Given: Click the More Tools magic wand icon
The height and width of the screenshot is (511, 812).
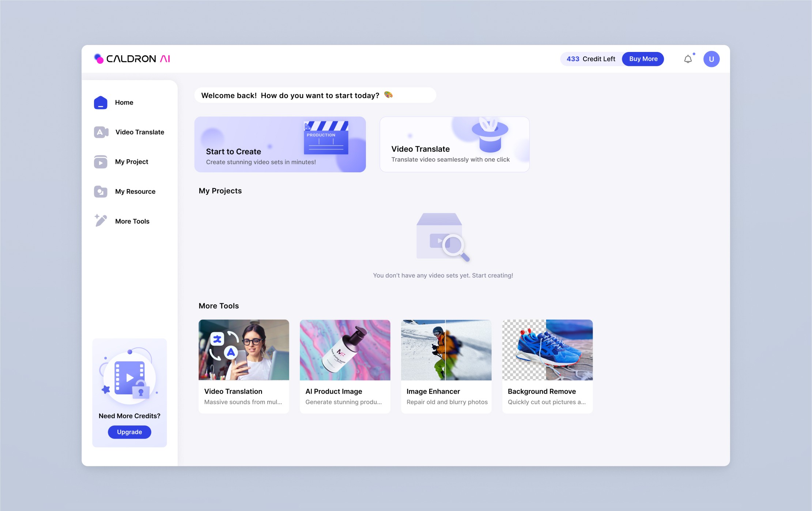Looking at the screenshot, I should click(101, 221).
